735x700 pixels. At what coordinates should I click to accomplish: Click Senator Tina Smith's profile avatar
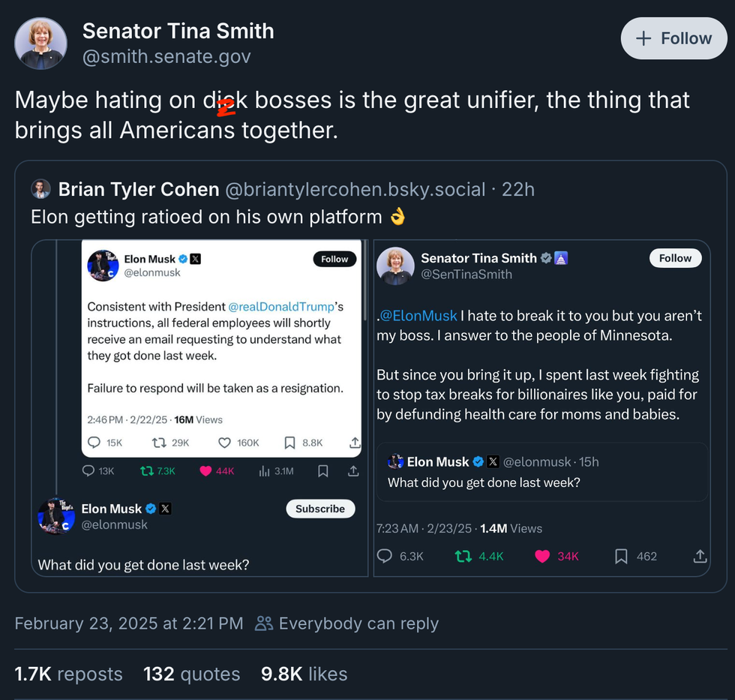(x=40, y=38)
